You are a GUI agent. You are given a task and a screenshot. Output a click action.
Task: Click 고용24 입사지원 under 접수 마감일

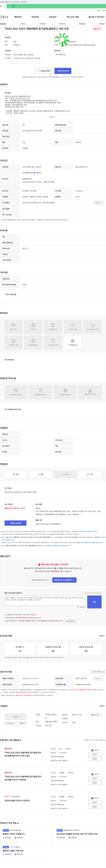[15, 523]
